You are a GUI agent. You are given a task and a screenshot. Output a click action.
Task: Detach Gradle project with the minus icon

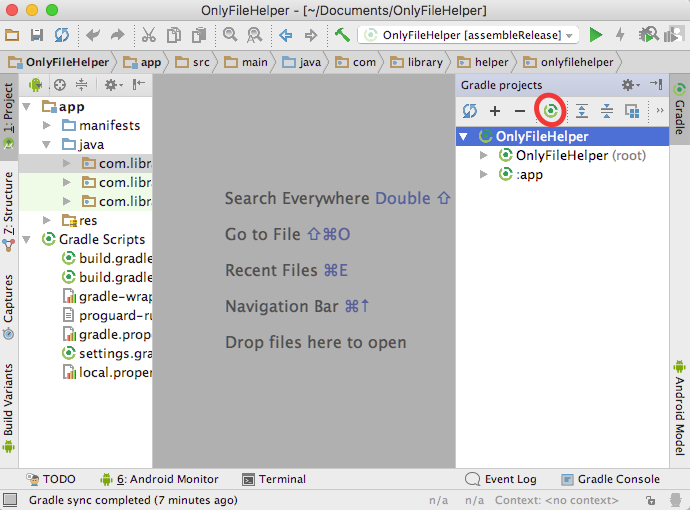coord(520,111)
